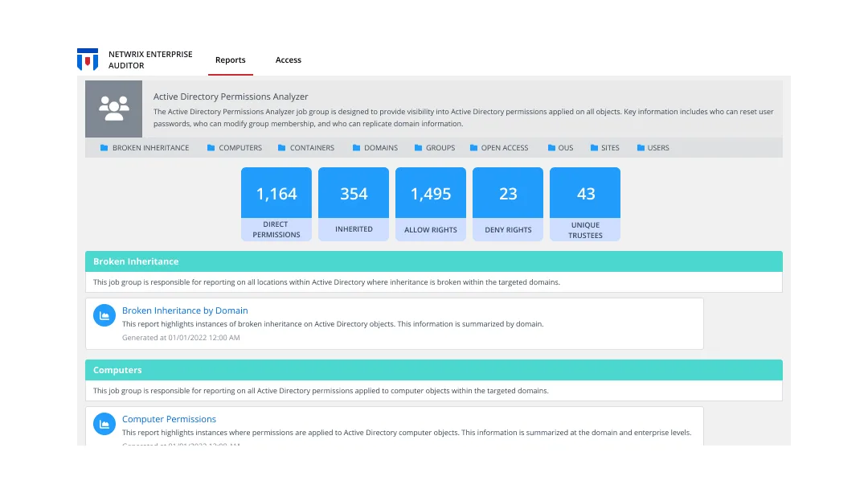The height and width of the screenshot is (489, 868).
Task: Open the COMPUTERS category
Action: point(240,148)
